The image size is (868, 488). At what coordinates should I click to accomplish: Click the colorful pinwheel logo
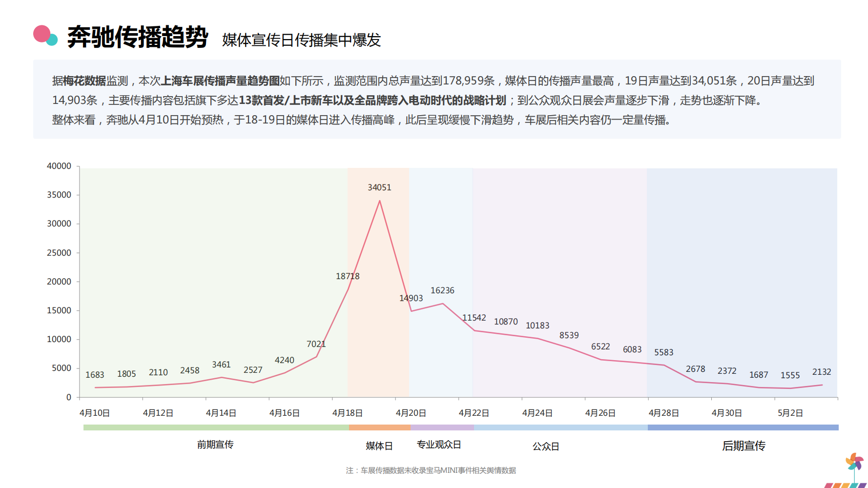coord(854,463)
